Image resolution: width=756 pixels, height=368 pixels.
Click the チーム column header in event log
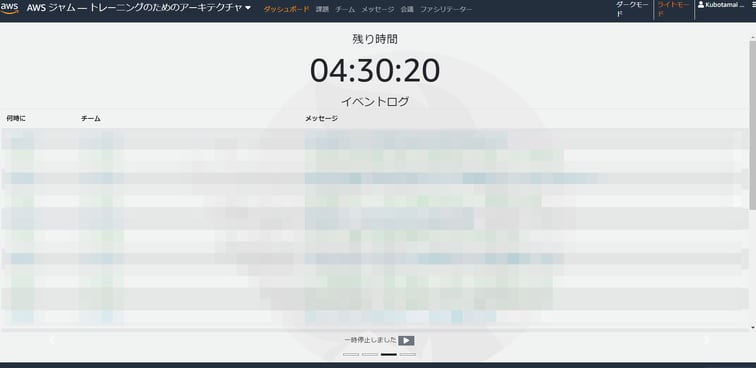91,118
